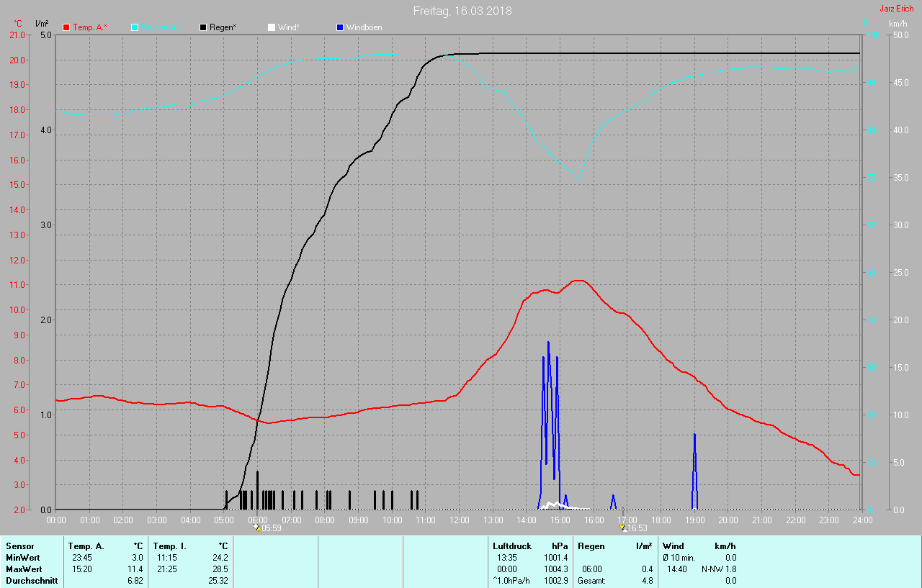Screen dimensions: 922x588
Task: Click the red Temp. A. legend swatch
Action: pyautogui.click(x=67, y=27)
